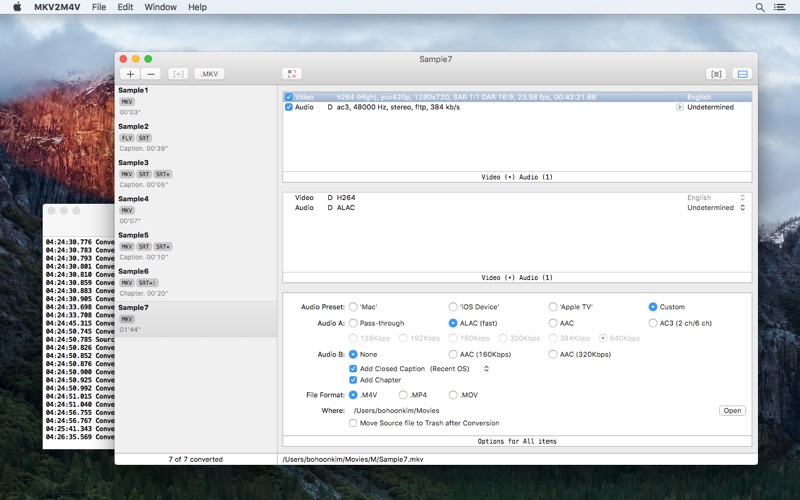The width and height of the screenshot is (800, 500).
Task: Click the '7 of 7 converted' status text
Action: (x=196, y=459)
